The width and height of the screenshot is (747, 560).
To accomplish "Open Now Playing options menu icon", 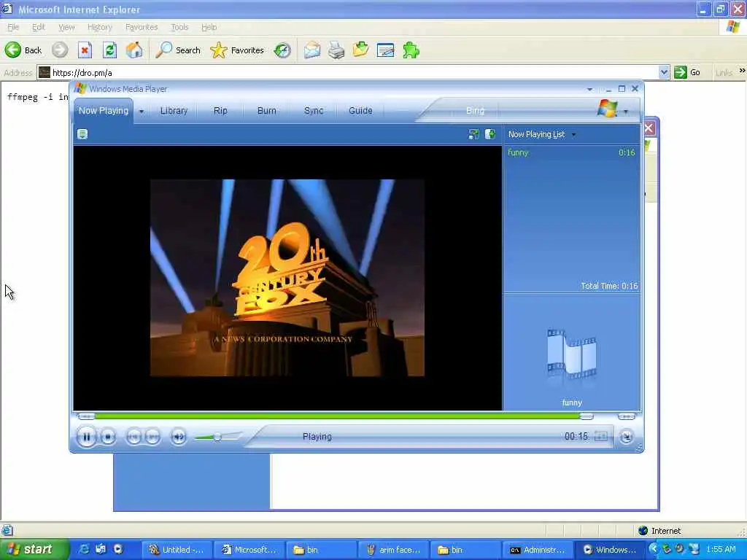I will (82, 134).
